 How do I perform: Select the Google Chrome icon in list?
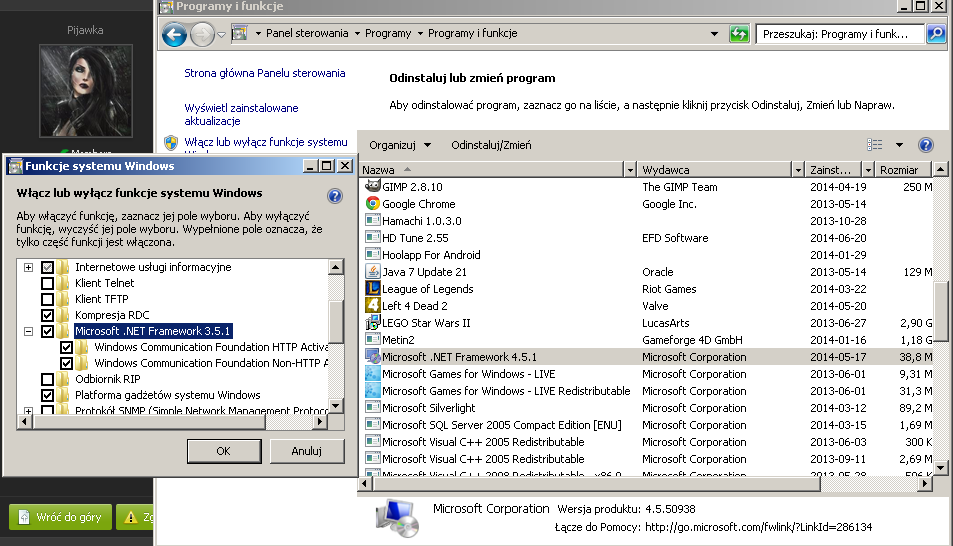click(x=373, y=204)
